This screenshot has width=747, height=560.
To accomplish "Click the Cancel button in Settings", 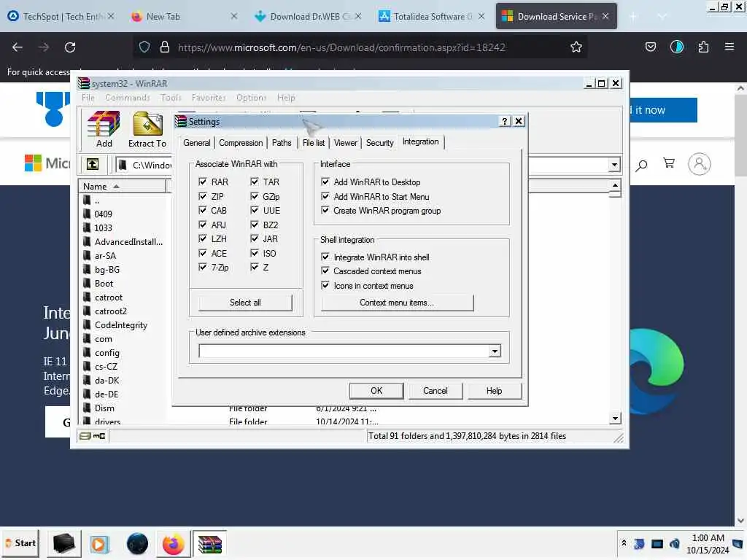I will (x=435, y=391).
